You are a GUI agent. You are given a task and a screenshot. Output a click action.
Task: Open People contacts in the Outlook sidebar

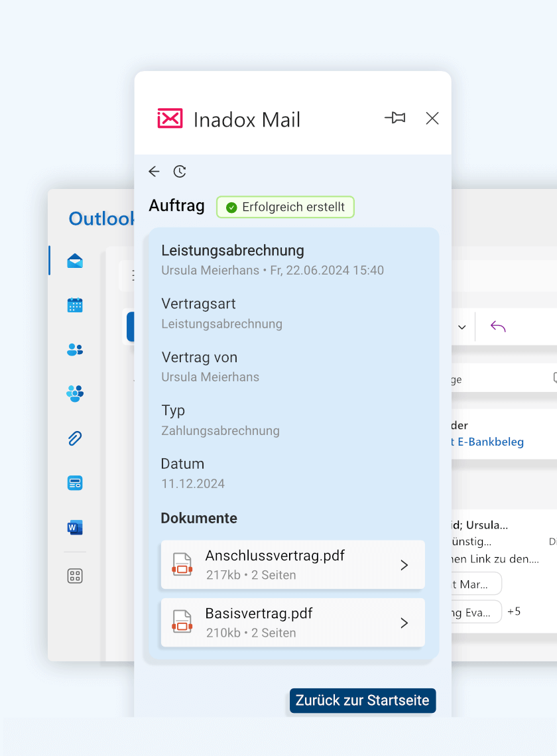click(x=75, y=349)
